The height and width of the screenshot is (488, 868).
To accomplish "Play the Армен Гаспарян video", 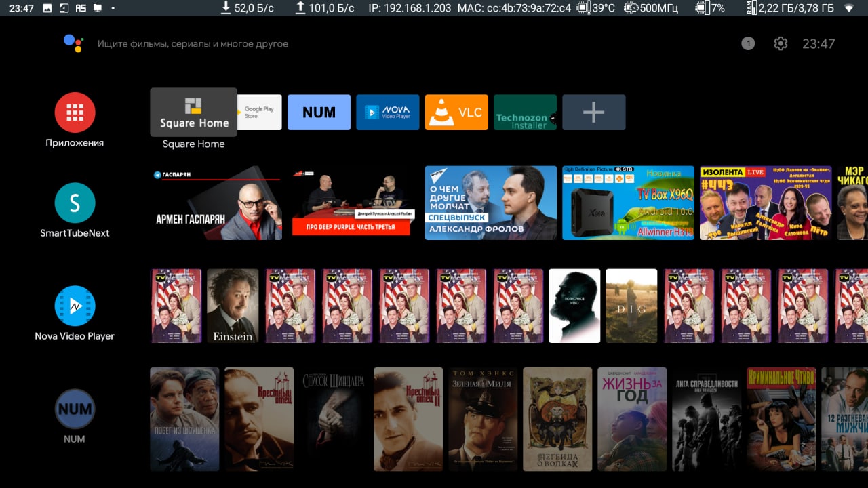I will [x=216, y=203].
